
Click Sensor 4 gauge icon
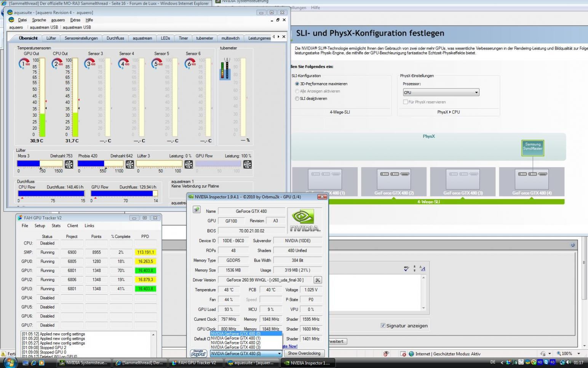pos(124,64)
